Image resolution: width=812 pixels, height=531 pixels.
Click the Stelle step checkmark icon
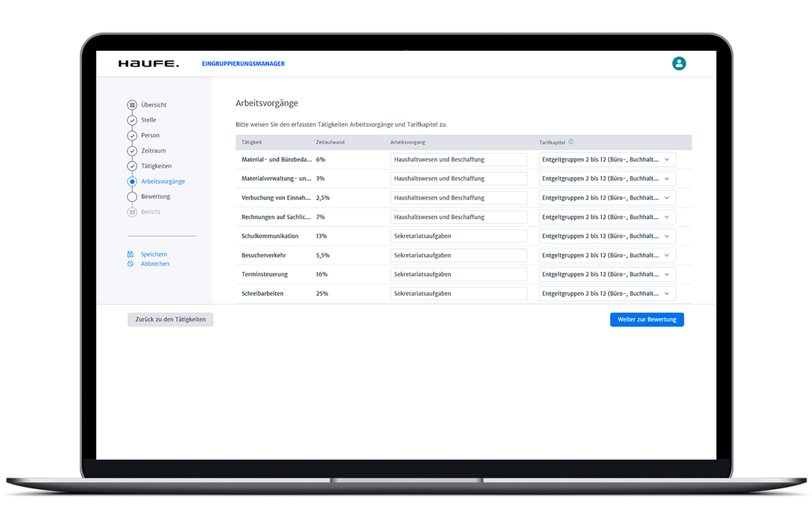(x=132, y=120)
